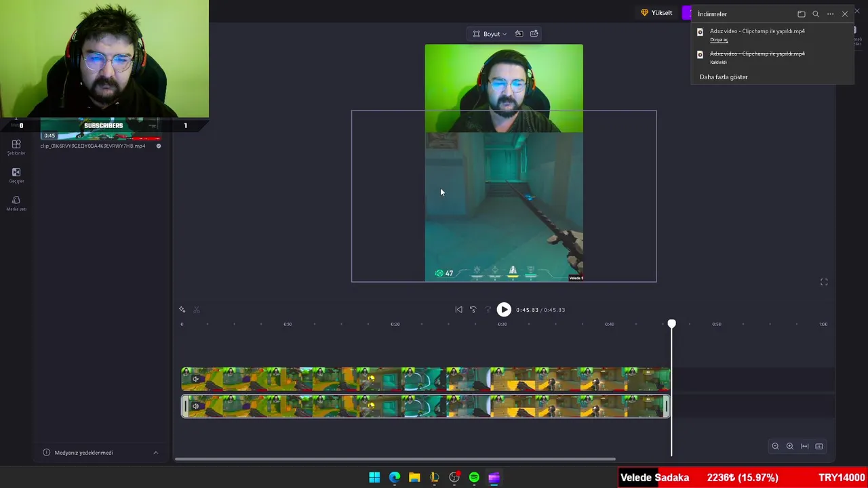The width and height of the screenshot is (868, 488).
Task: Click the left trim handle of selected clip
Action: point(185,407)
